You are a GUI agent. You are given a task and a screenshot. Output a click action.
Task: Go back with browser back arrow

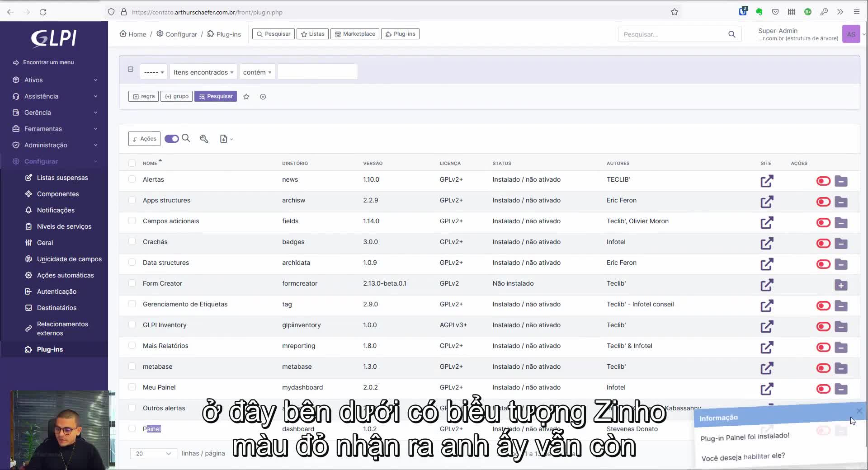10,12
